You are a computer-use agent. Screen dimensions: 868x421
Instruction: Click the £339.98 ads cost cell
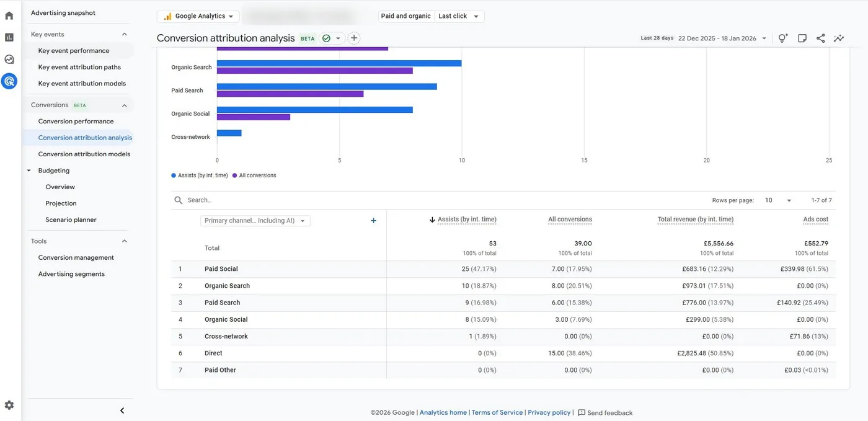click(x=805, y=269)
